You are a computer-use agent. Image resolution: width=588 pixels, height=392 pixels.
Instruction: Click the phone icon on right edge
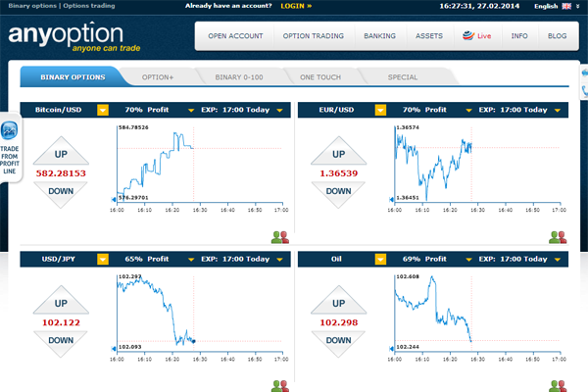click(585, 90)
